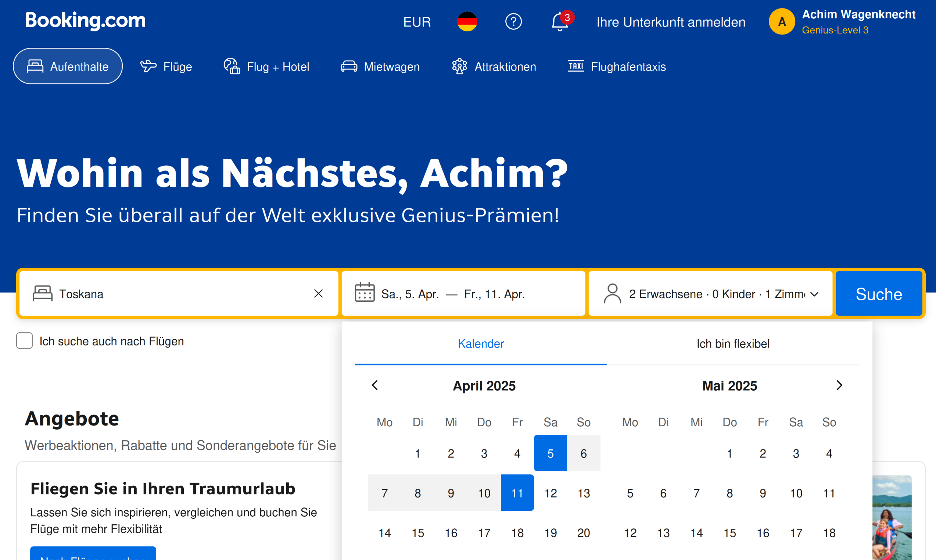Click the Mietwagen car icon
Screen dimensions: 936x560
point(349,66)
